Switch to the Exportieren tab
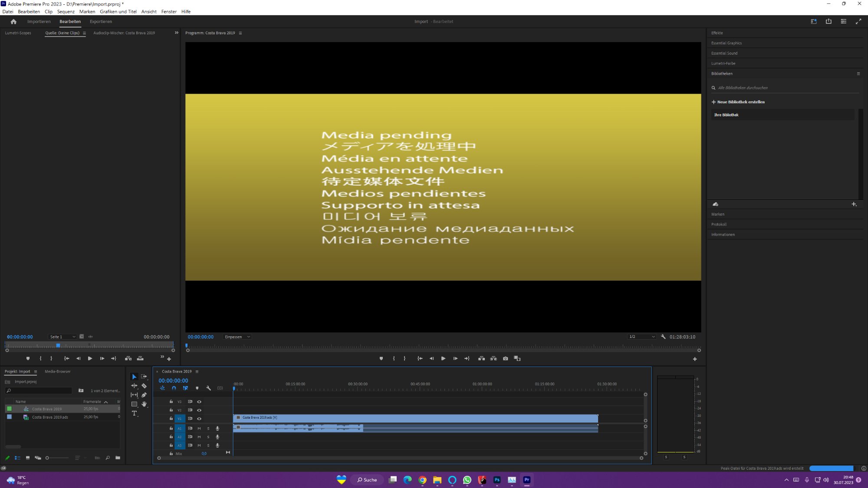868x488 pixels. pos(101,21)
